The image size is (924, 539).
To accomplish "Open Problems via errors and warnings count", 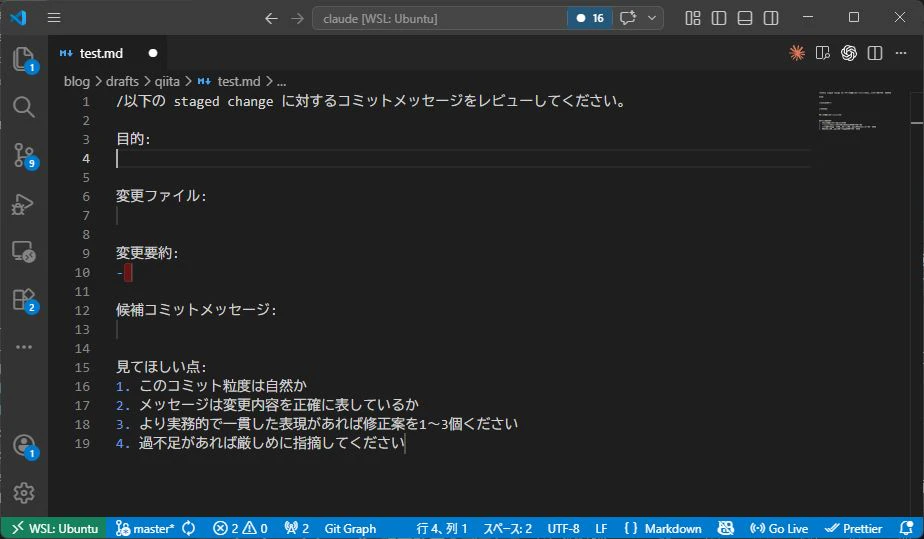I will (240, 528).
